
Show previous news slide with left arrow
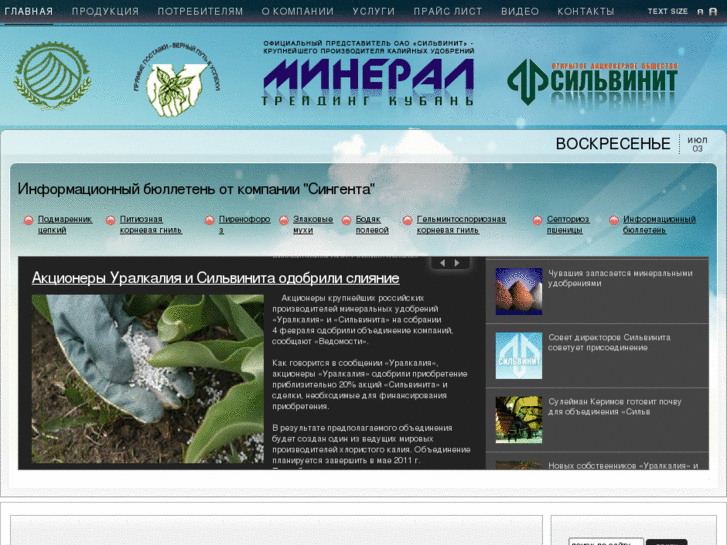pyautogui.click(x=442, y=263)
